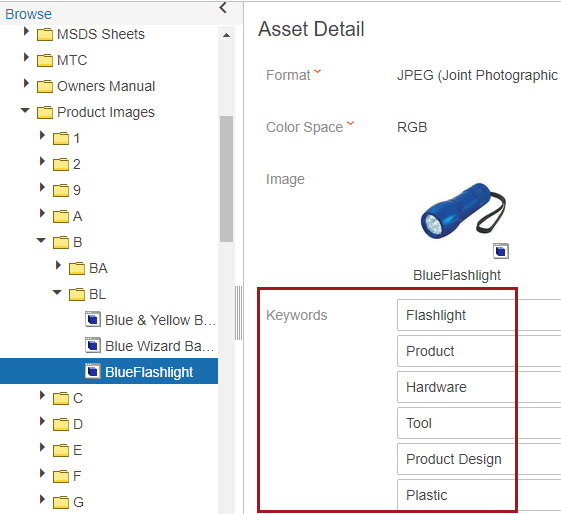Collapse the Browse panel with the chevron
The width and height of the screenshot is (561, 514).
pyautogui.click(x=223, y=8)
